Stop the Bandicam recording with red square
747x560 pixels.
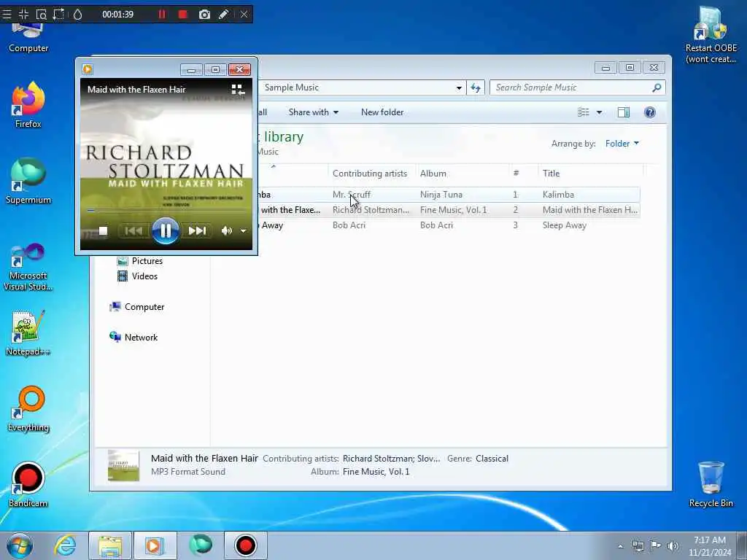[183, 15]
